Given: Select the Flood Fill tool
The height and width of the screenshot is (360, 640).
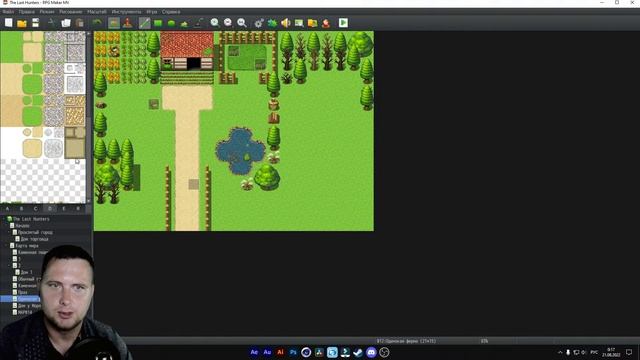Looking at the screenshot, I should pos(184,23).
